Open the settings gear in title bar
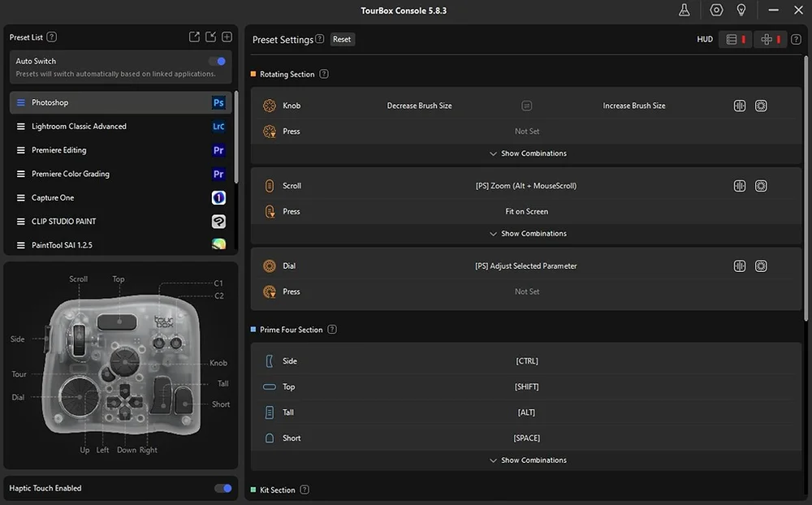The height and width of the screenshot is (505, 812). 716,10
